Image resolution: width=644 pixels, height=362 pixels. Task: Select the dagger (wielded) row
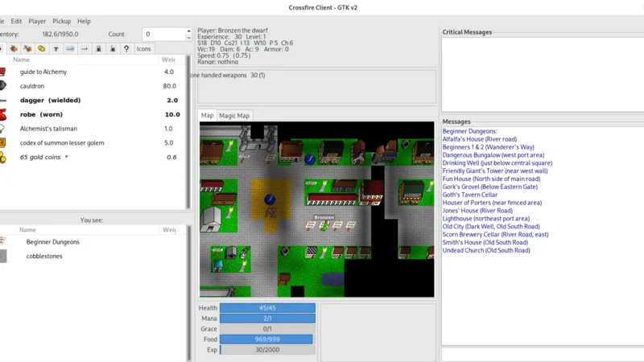pos(93,100)
